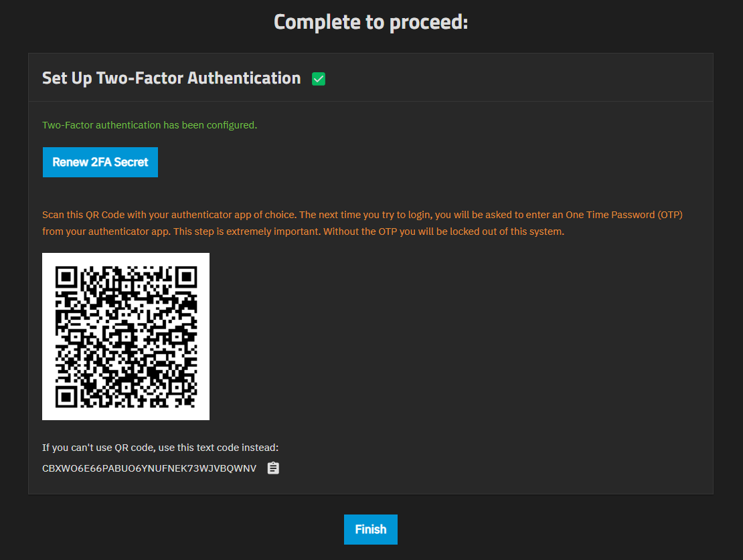The height and width of the screenshot is (560, 743).
Task: Click the 'Complete to proceed:' title
Action: tap(371, 22)
